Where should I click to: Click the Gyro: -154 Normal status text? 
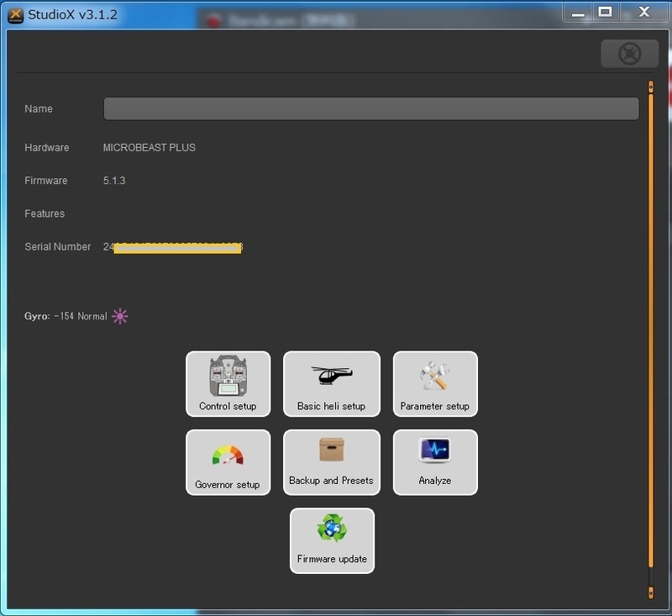click(x=66, y=316)
